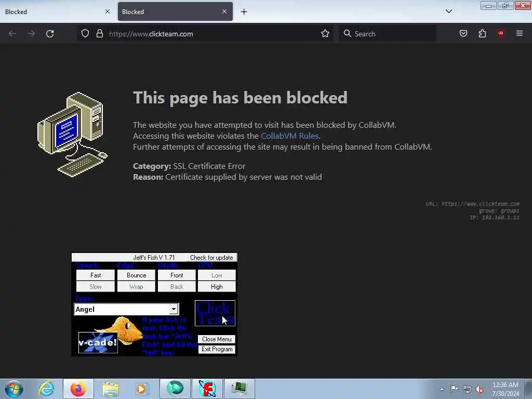Screen dimensions: 532x399
Task: Click the back navigation arrow
Action: [12, 34]
